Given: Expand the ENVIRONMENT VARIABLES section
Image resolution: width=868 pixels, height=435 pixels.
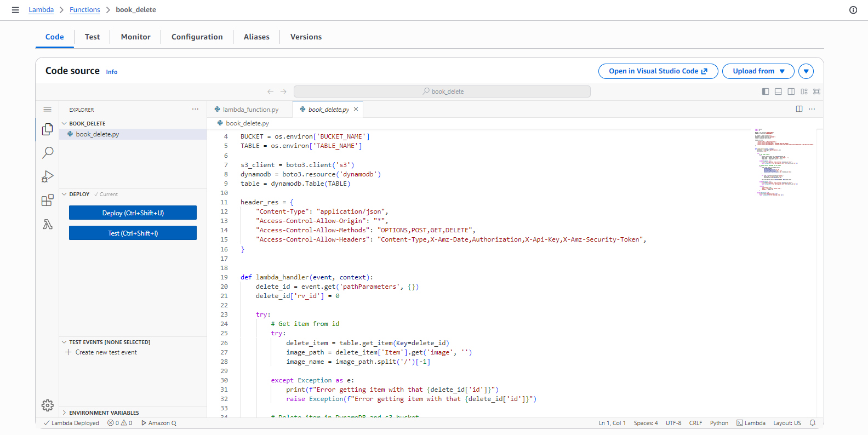Looking at the screenshot, I should coord(100,413).
